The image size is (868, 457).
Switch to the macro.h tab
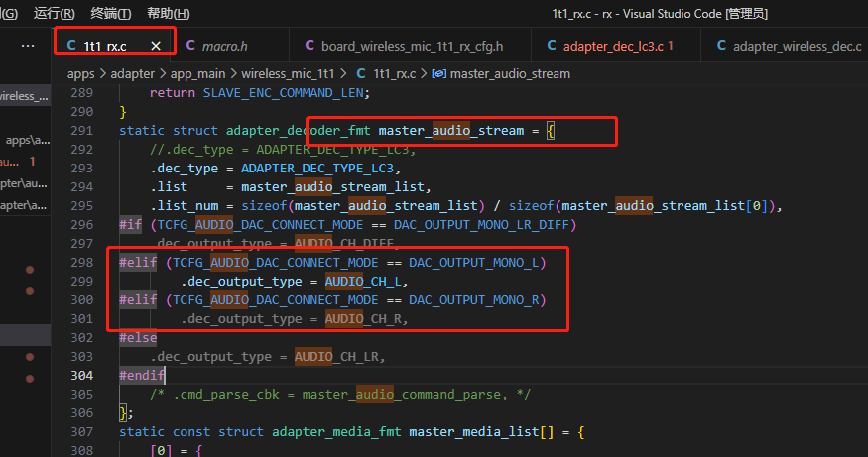point(225,46)
